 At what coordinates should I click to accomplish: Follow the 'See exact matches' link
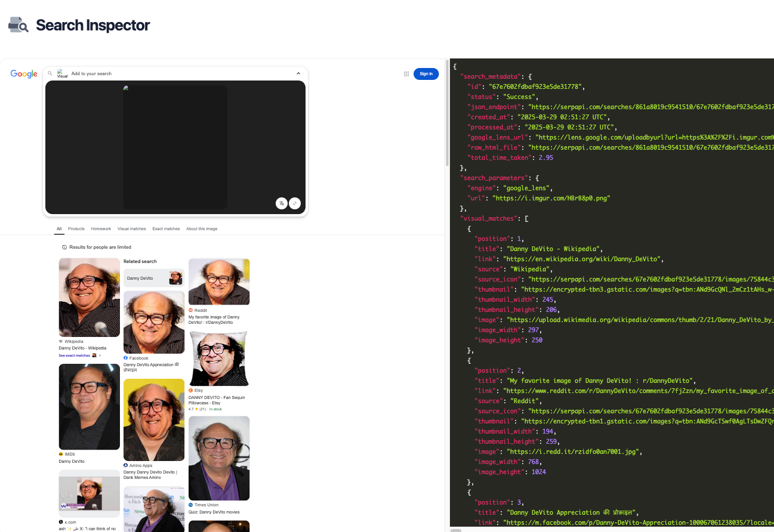pos(75,355)
